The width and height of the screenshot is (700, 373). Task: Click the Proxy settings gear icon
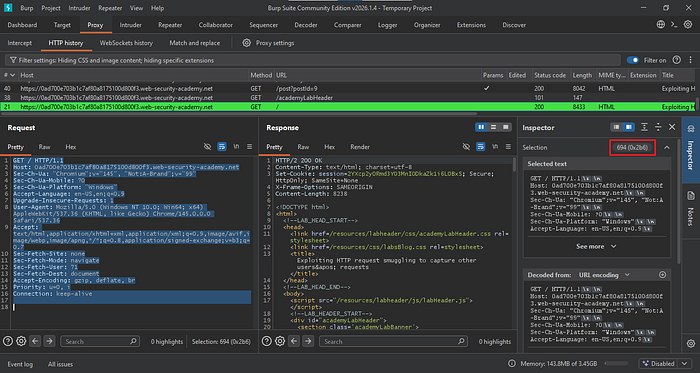(x=246, y=43)
